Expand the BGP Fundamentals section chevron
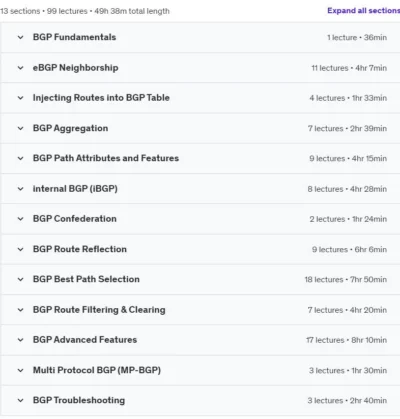Viewport: 400px width, 419px height. (21, 37)
